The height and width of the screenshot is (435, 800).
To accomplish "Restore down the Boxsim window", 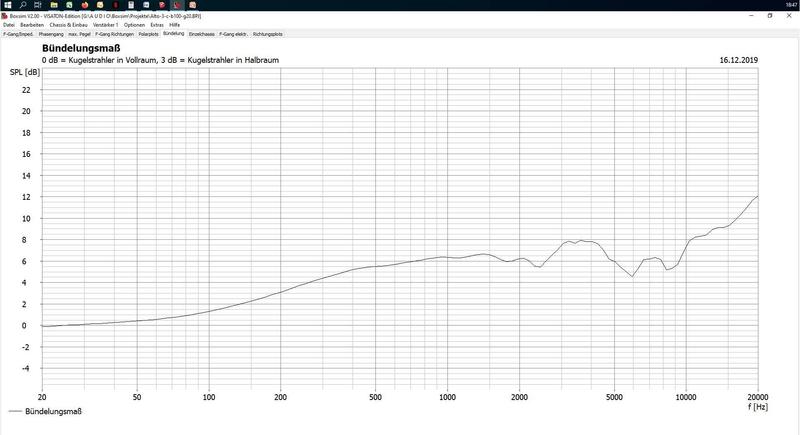I will pyautogui.click(x=770, y=16).
